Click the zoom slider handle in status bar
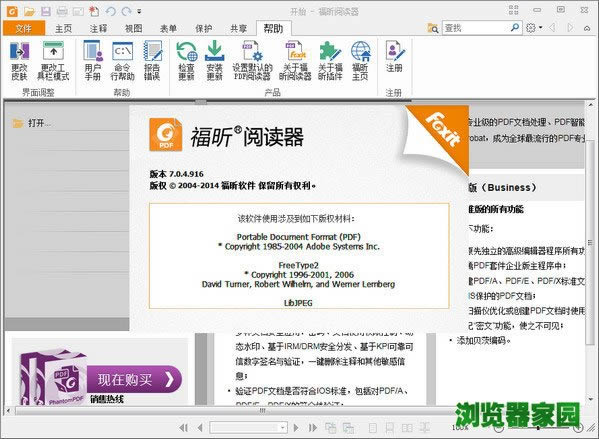The width and height of the screenshot is (599, 439). click(538, 428)
